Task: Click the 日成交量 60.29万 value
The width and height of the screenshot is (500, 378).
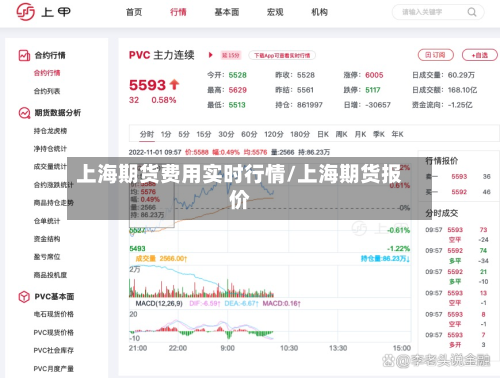Action: coord(461,75)
